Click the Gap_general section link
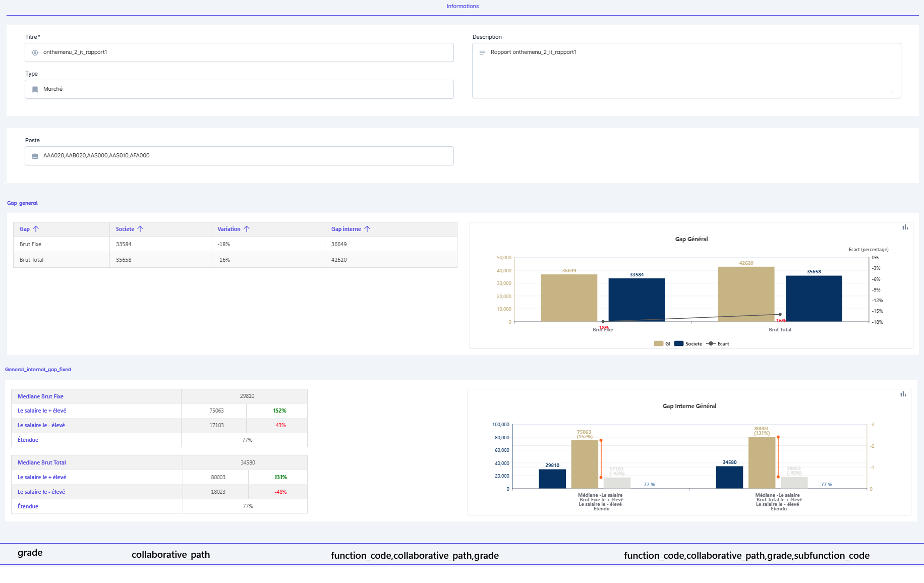924x583 pixels. pos(22,203)
